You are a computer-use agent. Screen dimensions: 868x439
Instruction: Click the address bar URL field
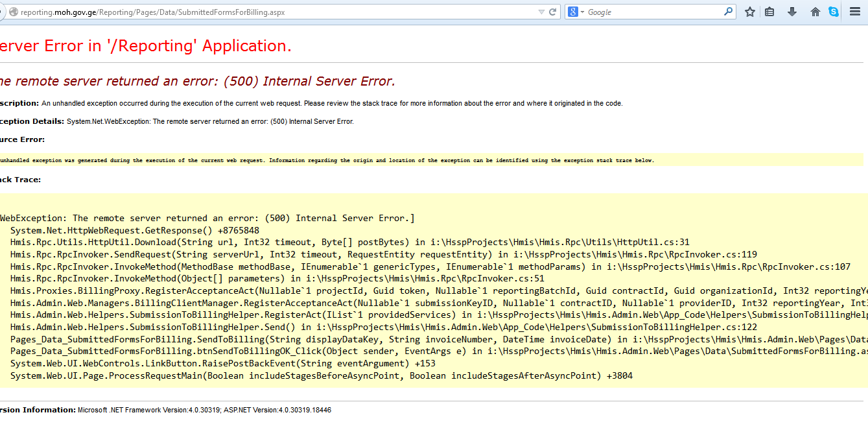point(259,12)
